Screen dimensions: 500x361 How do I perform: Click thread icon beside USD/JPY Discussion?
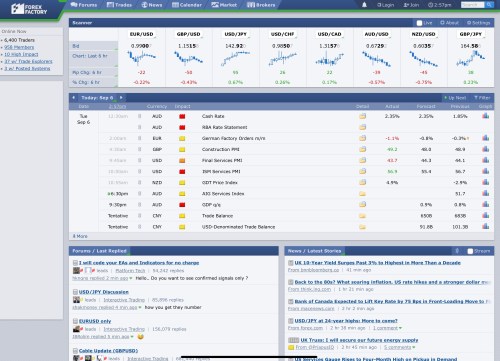point(75,292)
